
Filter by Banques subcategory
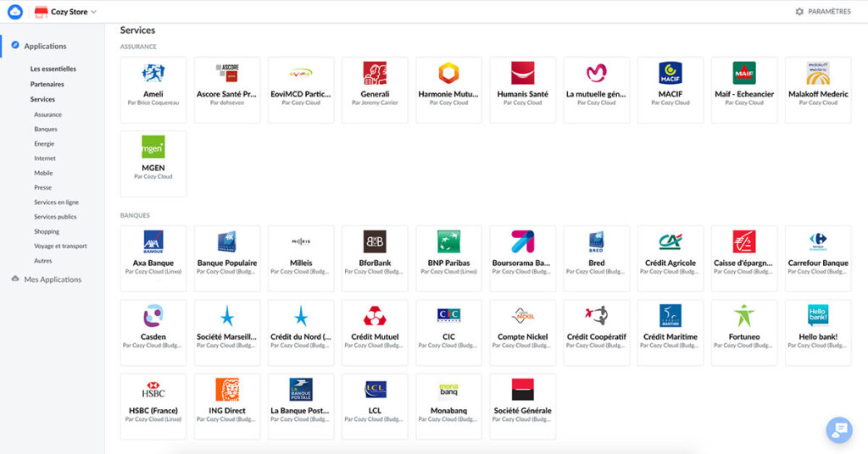coord(46,130)
